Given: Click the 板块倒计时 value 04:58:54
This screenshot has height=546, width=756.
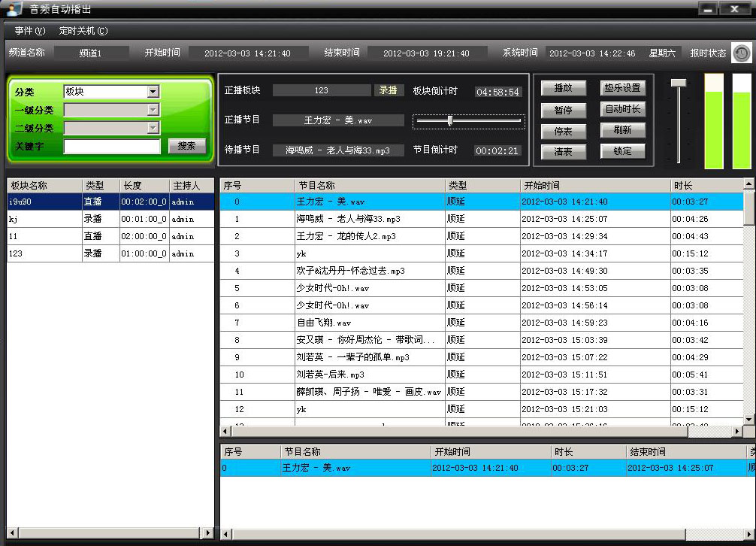Looking at the screenshot, I should 497,92.
